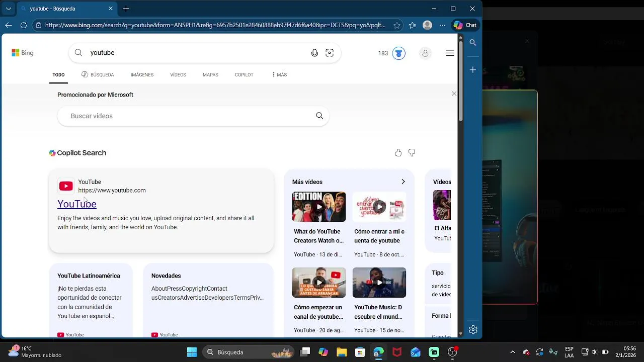Click the sidebar search magnifier icon
The width and height of the screenshot is (644, 362).
(x=473, y=43)
